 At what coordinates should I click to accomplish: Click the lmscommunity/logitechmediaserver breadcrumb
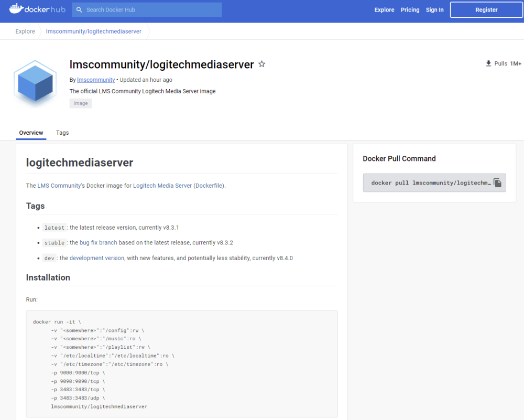(94, 31)
